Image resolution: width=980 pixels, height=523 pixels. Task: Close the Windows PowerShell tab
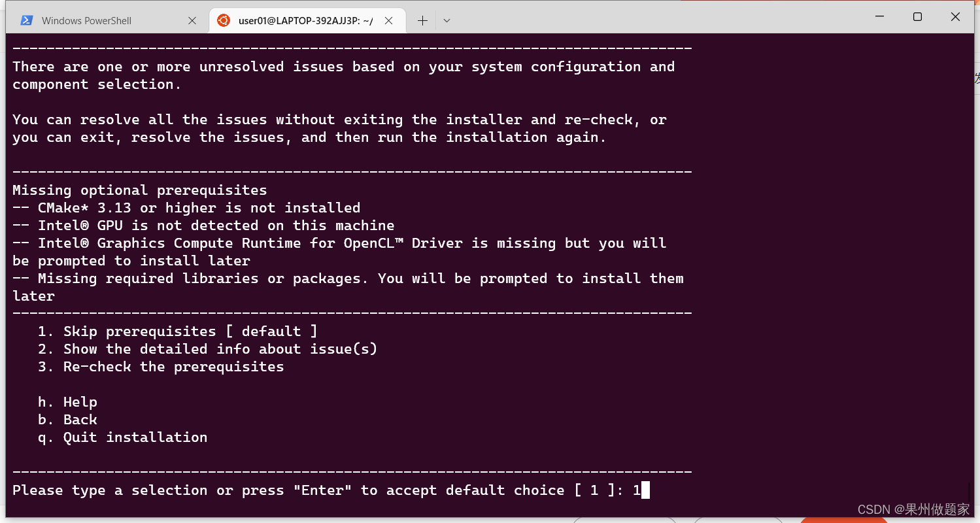pyautogui.click(x=192, y=20)
